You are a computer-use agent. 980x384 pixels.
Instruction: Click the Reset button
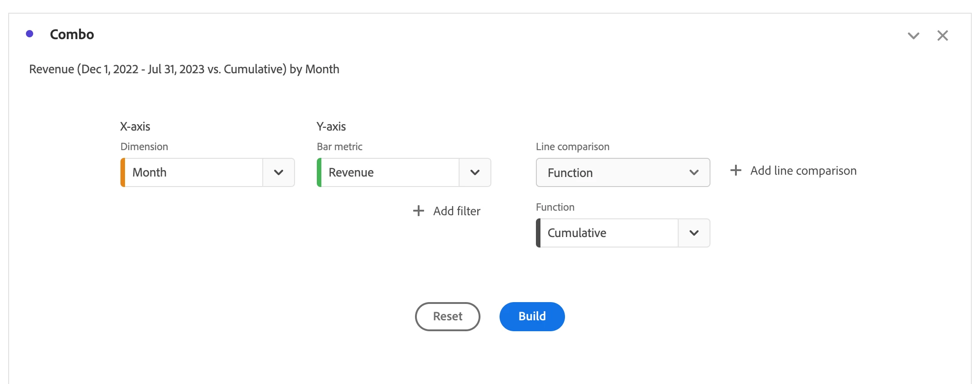[447, 317]
